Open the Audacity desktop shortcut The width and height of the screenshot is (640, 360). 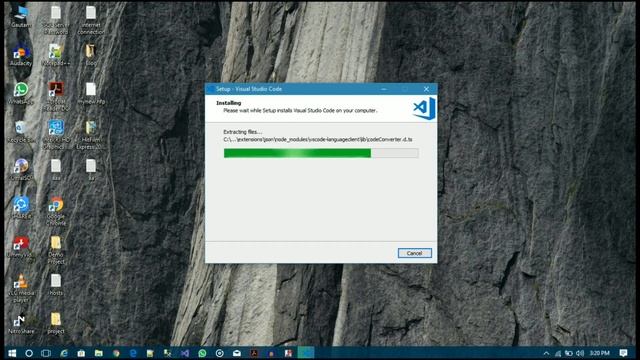click(21, 56)
